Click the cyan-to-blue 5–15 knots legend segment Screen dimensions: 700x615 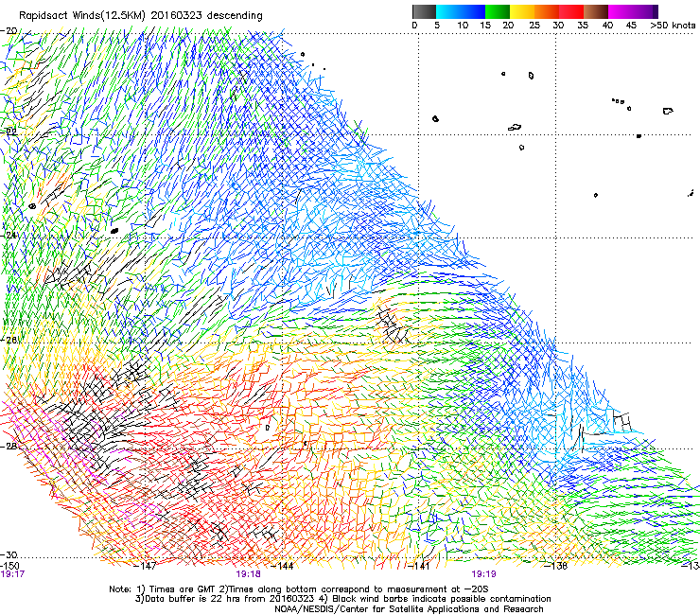coord(461,11)
